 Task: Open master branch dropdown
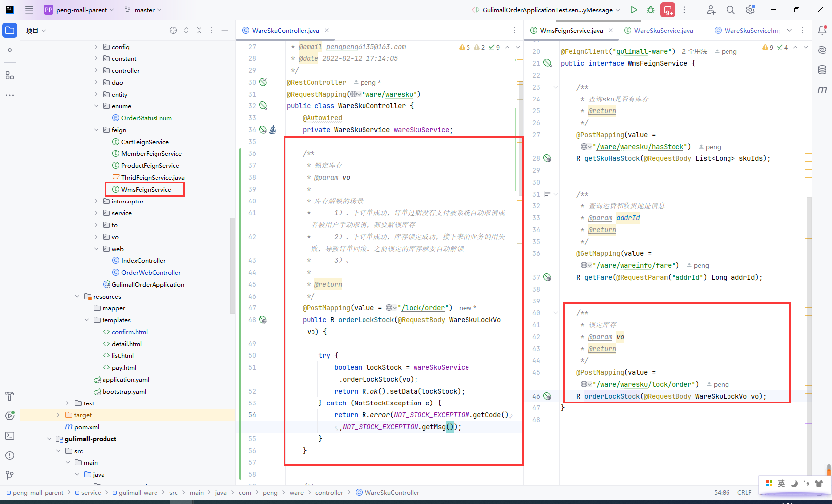coord(143,10)
